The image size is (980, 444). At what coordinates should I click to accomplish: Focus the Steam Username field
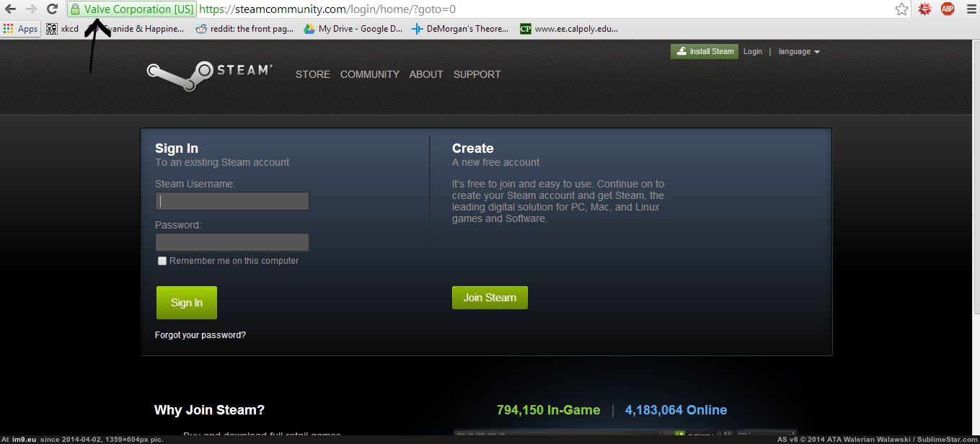coord(232,201)
